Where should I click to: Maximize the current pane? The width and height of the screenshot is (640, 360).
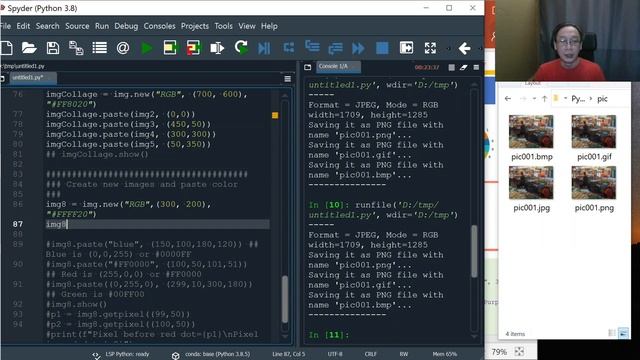coord(406,48)
